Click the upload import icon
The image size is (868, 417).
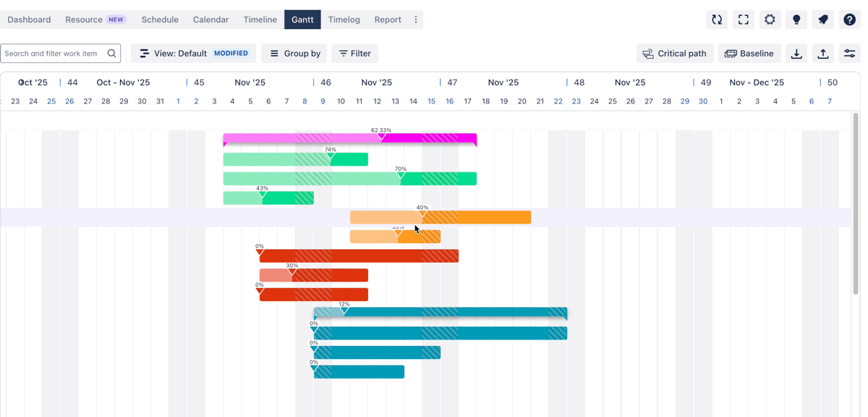[x=823, y=54]
